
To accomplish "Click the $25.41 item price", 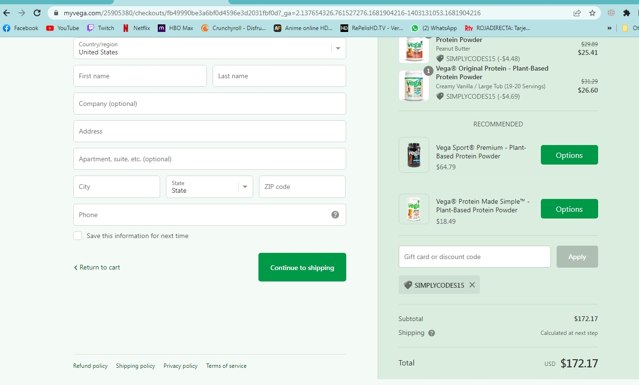I will pos(588,52).
